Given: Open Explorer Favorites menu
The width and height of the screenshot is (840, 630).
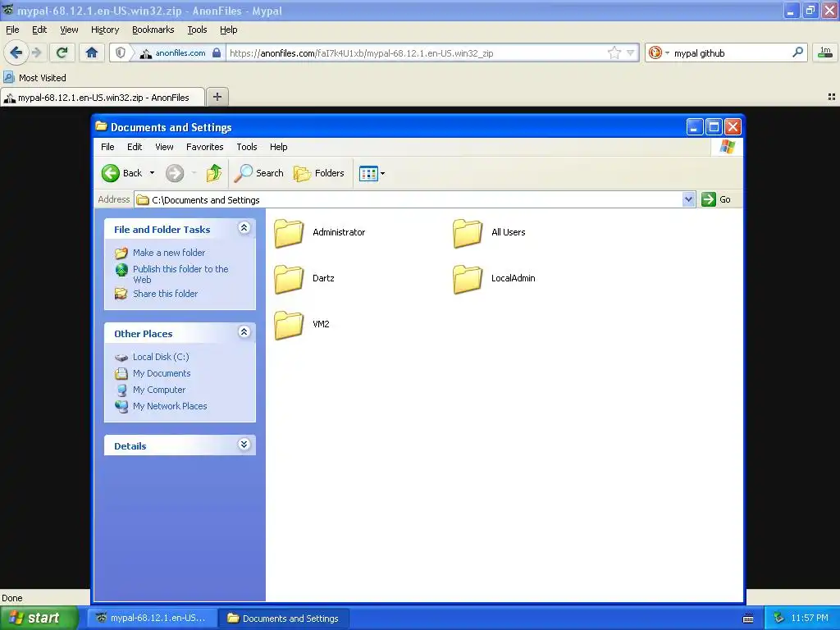Looking at the screenshot, I should point(204,147).
